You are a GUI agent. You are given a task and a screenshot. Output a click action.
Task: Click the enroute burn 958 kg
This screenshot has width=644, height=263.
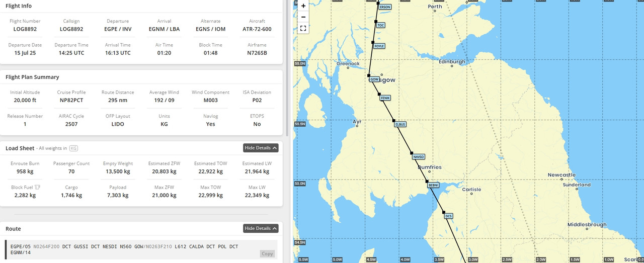25,171
